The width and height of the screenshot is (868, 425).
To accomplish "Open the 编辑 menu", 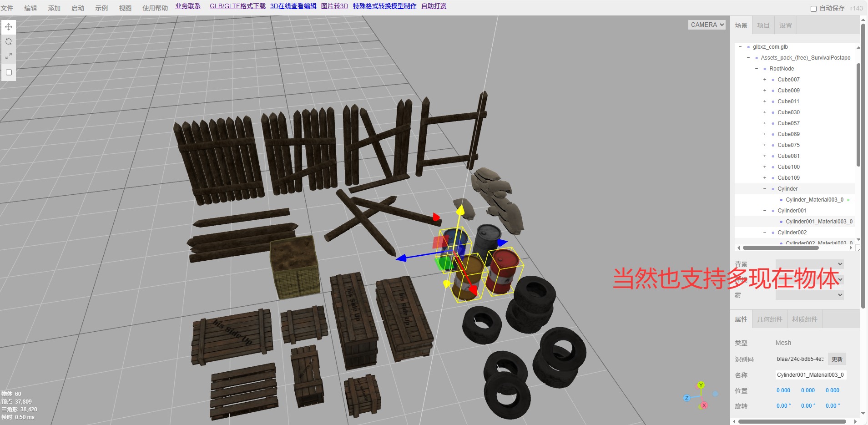I will [30, 8].
